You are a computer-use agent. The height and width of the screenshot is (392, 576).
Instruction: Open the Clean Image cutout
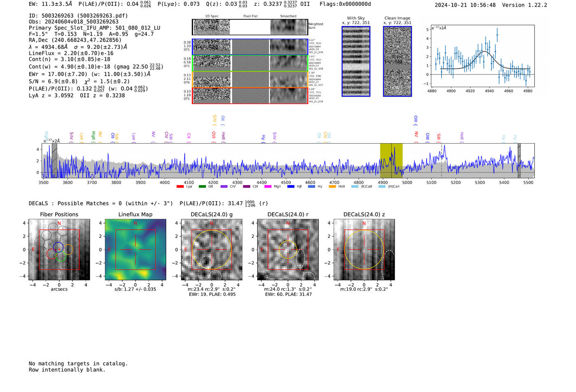397,61
